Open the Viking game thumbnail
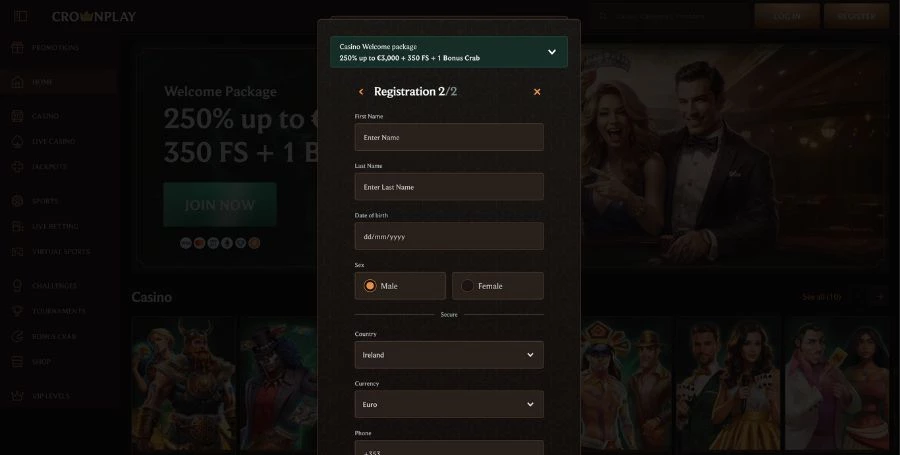Viewport: 900px width, 455px height. click(184, 384)
